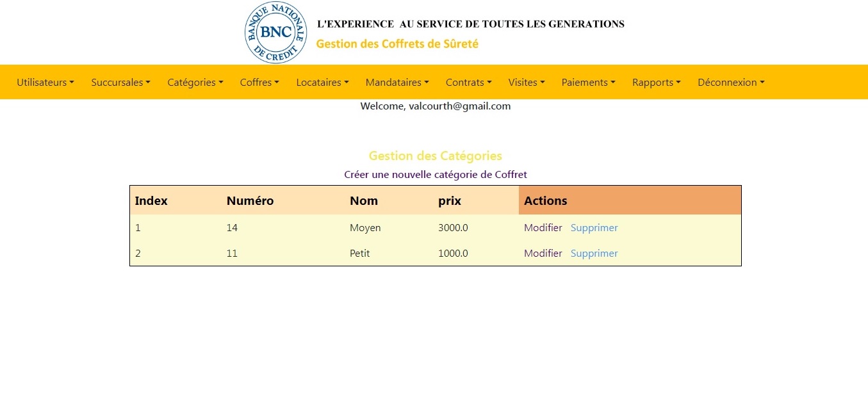
Task: Click the BNC bank logo
Action: 275,33
